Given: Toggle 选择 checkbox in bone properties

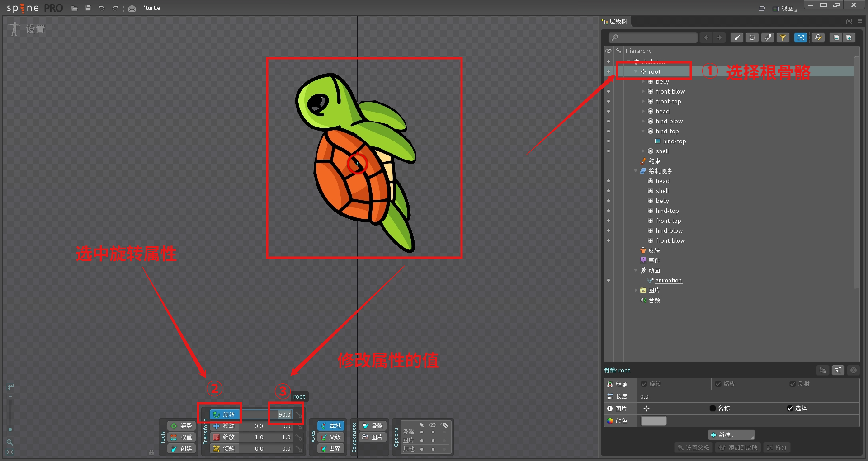Looking at the screenshot, I should pyautogui.click(x=790, y=409).
